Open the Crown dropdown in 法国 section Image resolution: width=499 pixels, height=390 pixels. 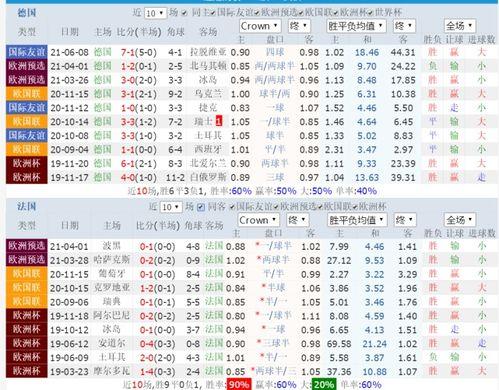259,220
